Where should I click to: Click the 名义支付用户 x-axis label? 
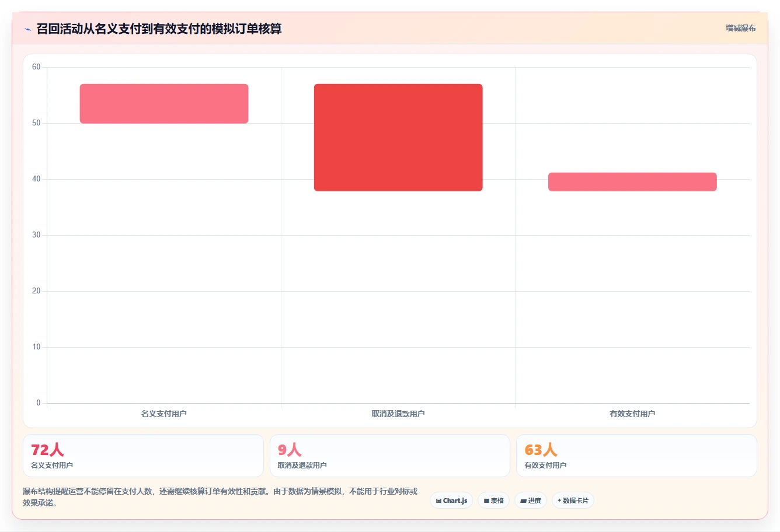coord(164,414)
